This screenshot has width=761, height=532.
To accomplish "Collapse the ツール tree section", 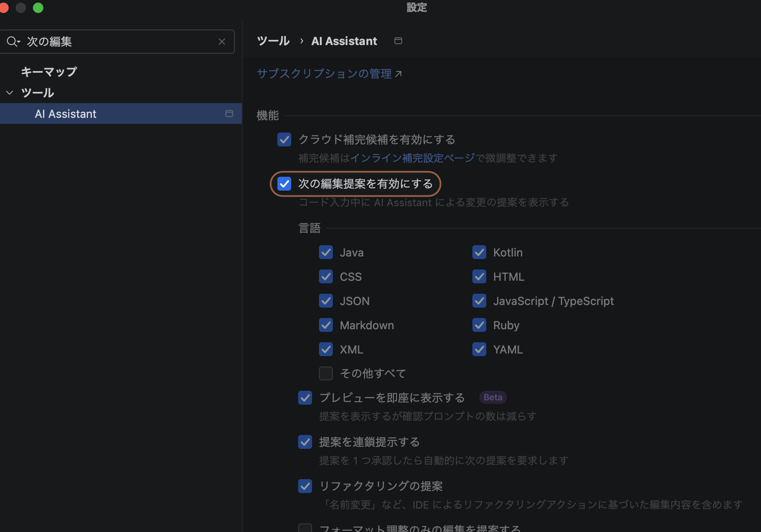I will coord(10,93).
